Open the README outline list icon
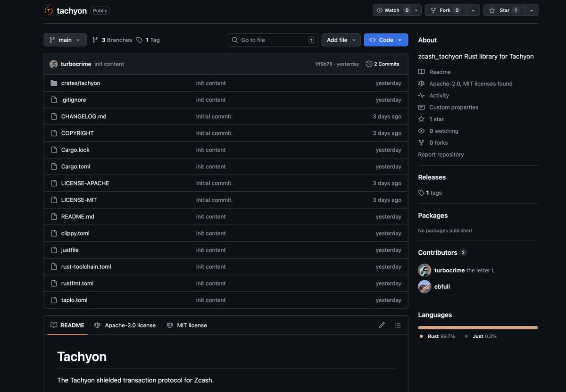Viewport: 566px width, 392px height. coord(398,325)
